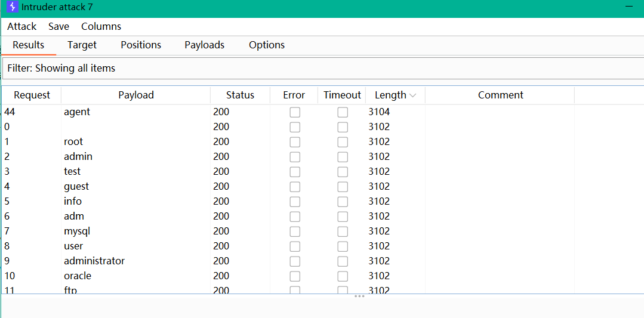
Task: Switch to the Options tab
Action: click(267, 45)
